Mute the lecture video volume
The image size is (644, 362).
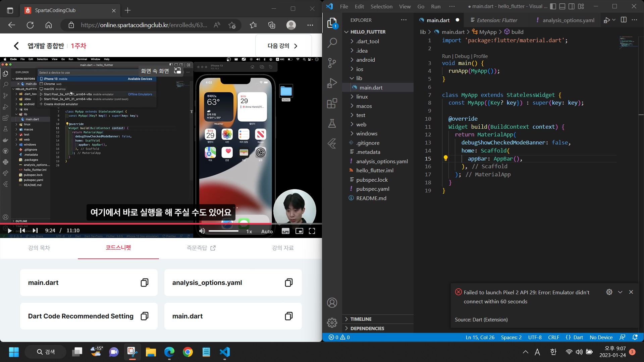[202, 231]
